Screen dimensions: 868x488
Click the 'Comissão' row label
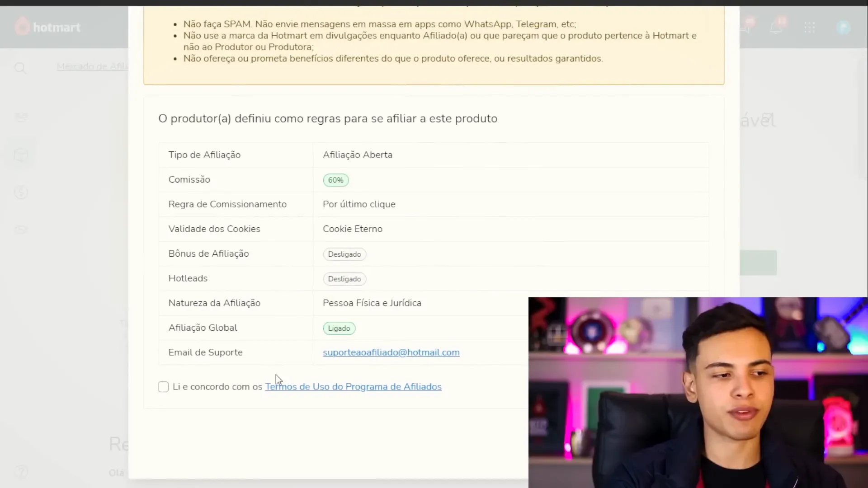[x=189, y=180]
